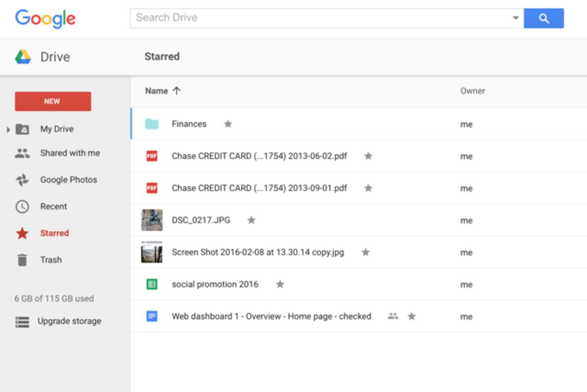587x392 pixels.
Task: Unstar the DSC_0217.JPG file
Action: coord(252,220)
